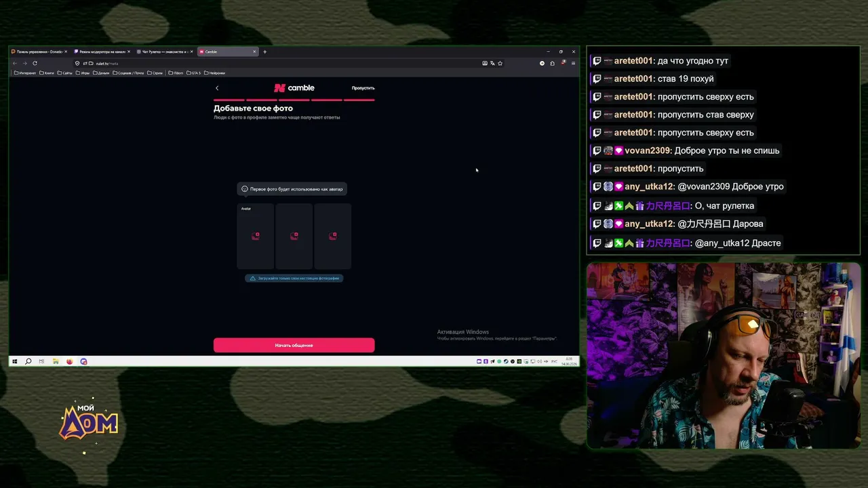Add a photo in the middle slot

(x=294, y=236)
